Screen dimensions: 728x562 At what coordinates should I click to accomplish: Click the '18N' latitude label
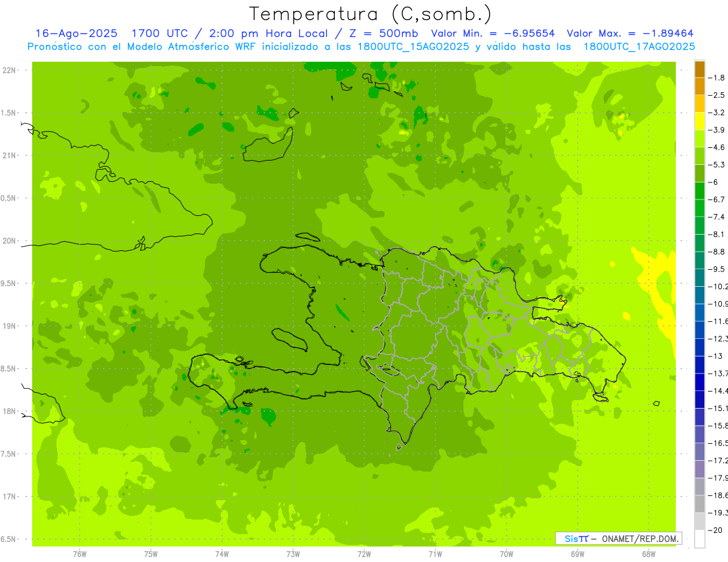9,412
